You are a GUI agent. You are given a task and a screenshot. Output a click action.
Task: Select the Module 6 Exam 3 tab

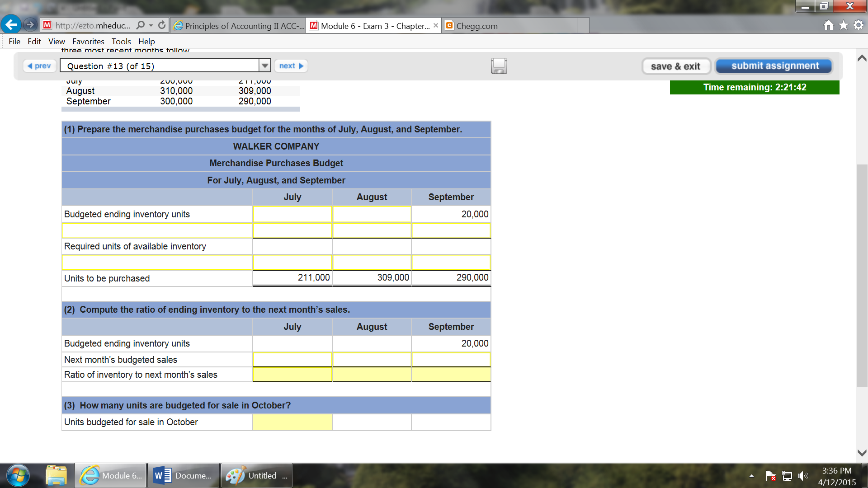(373, 26)
